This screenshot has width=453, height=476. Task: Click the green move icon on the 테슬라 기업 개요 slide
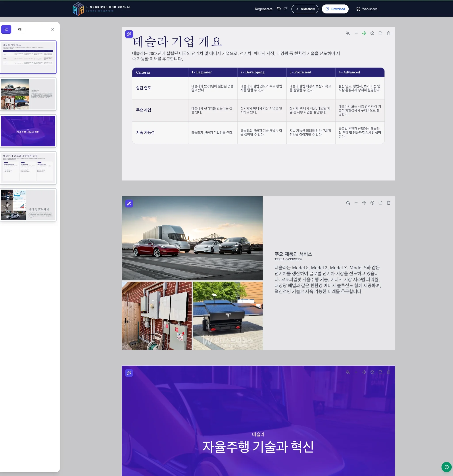364,33
